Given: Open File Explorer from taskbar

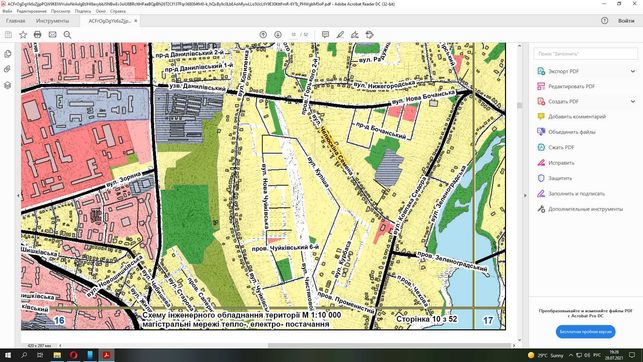Looking at the screenshot, I should coord(57,355).
